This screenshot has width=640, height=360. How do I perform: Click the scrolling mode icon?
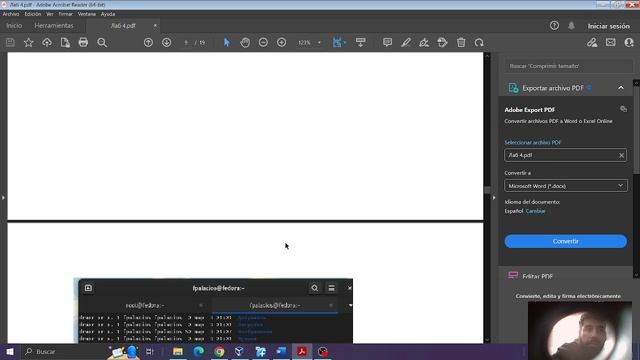(360, 42)
